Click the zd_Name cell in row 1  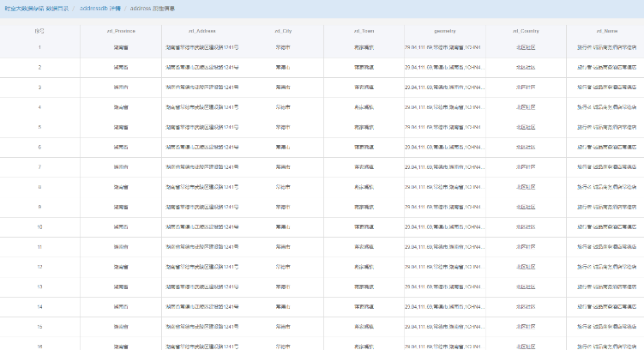coord(606,48)
